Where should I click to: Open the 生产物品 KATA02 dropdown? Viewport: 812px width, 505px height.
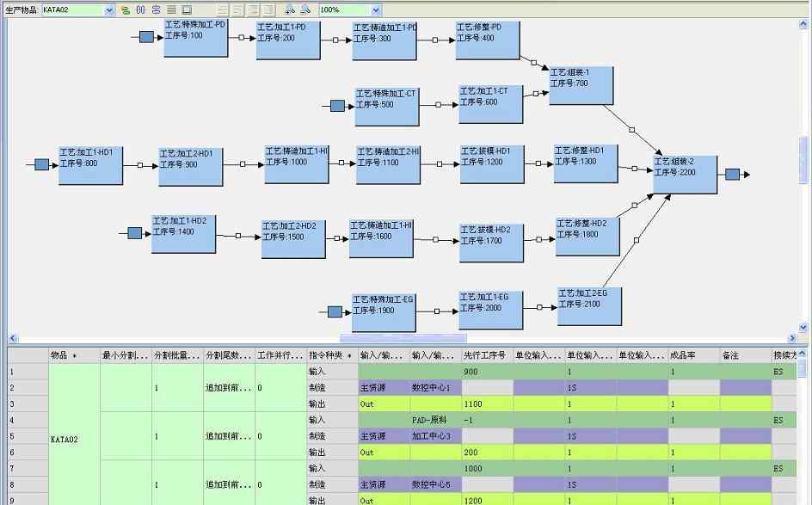[x=109, y=9]
